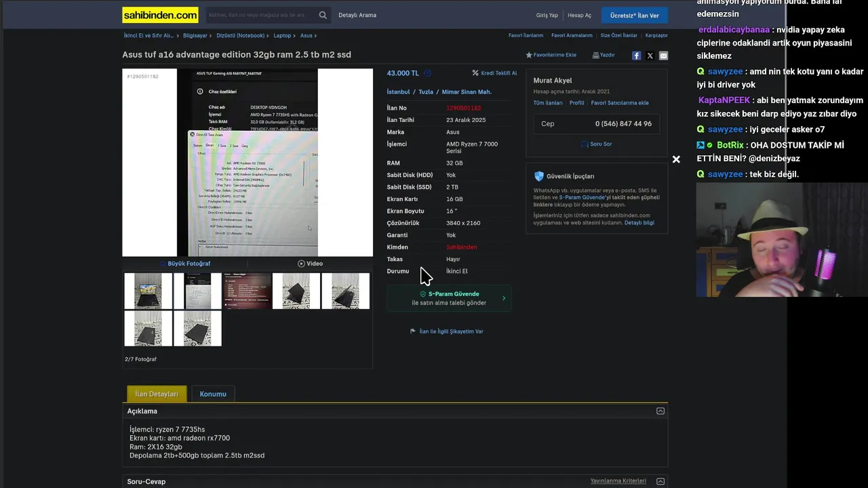
Task: Click the İstanbul location link
Action: coord(398,91)
